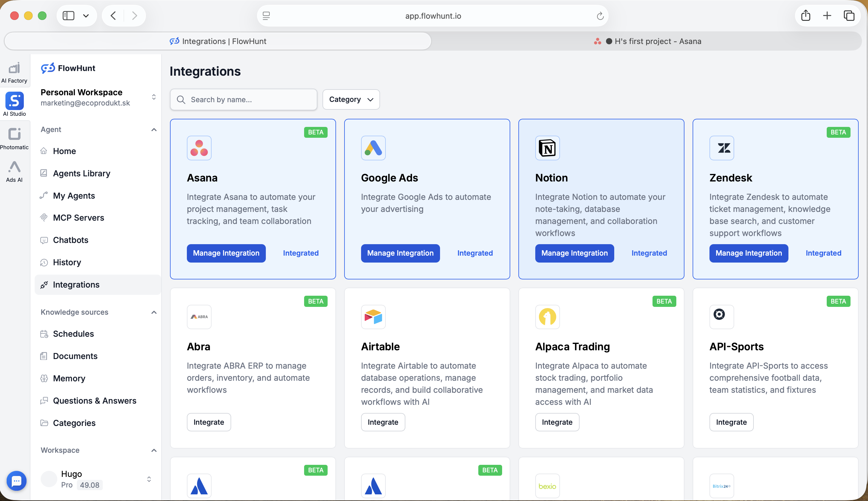Open the Personal Workspace switcher
The image size is (868, 501).
(x=154, y=97)
